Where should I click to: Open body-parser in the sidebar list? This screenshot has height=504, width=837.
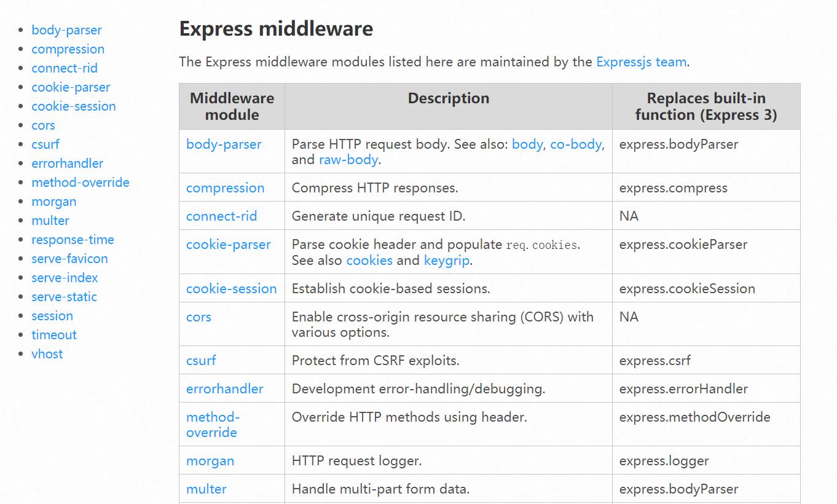tap(66, 30)
